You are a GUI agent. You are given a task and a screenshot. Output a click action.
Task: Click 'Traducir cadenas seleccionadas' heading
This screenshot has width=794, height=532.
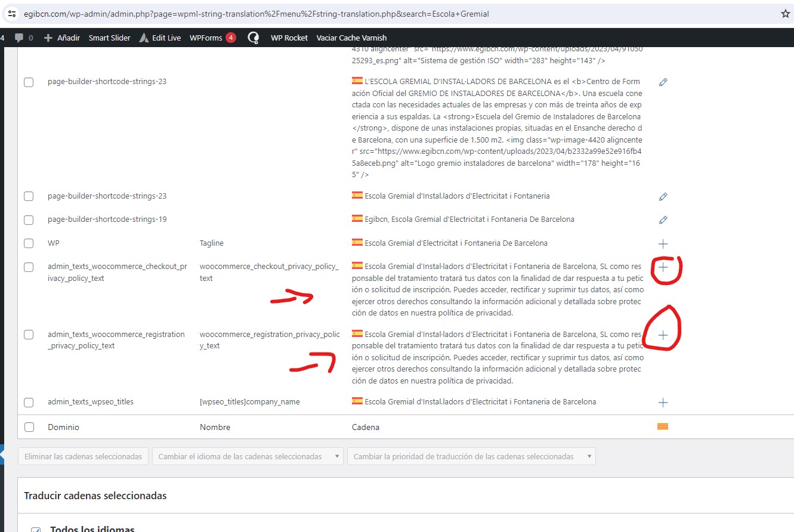(x=95, y=496)
